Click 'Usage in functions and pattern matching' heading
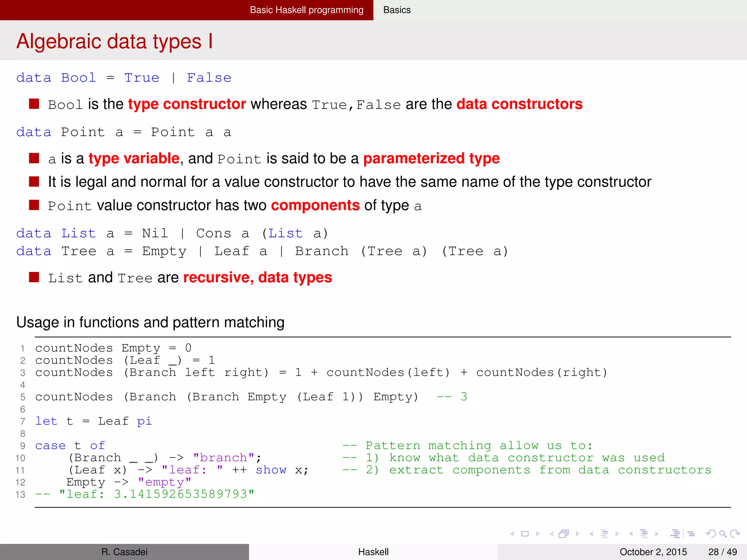 point(150,322)
